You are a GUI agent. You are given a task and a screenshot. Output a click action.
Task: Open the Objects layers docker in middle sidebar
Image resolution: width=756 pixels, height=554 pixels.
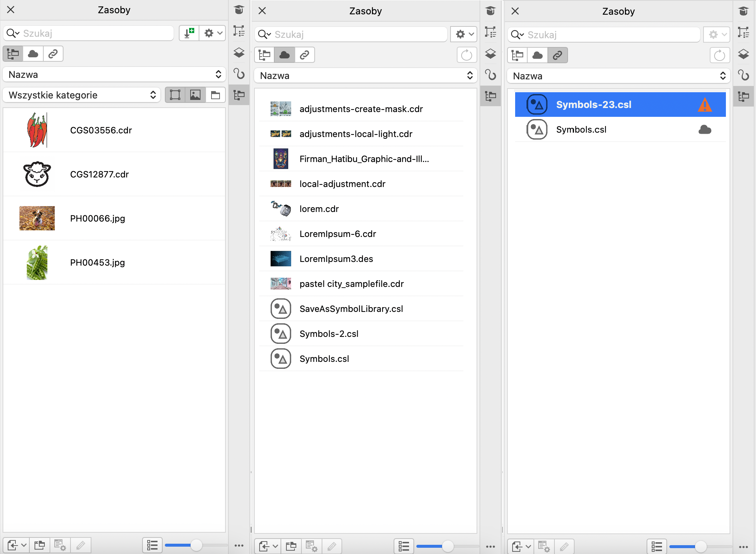click(x=491, y=54)
